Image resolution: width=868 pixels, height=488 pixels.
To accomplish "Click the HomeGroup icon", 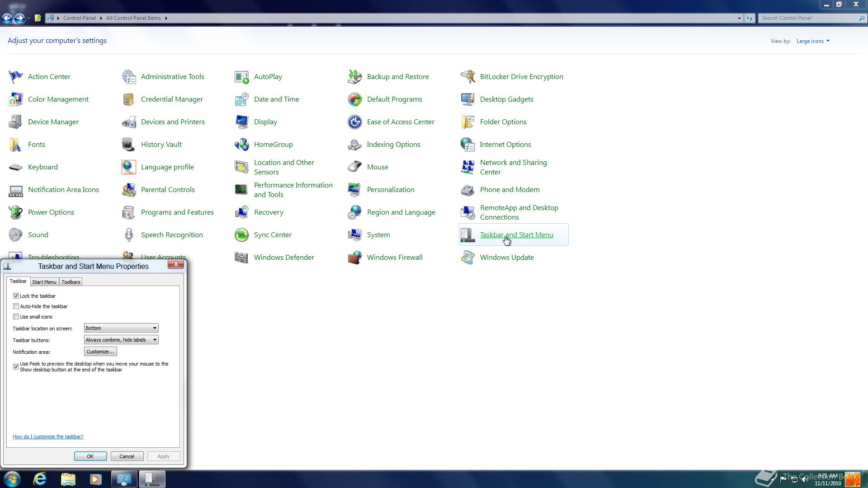I will pos(242,145).
